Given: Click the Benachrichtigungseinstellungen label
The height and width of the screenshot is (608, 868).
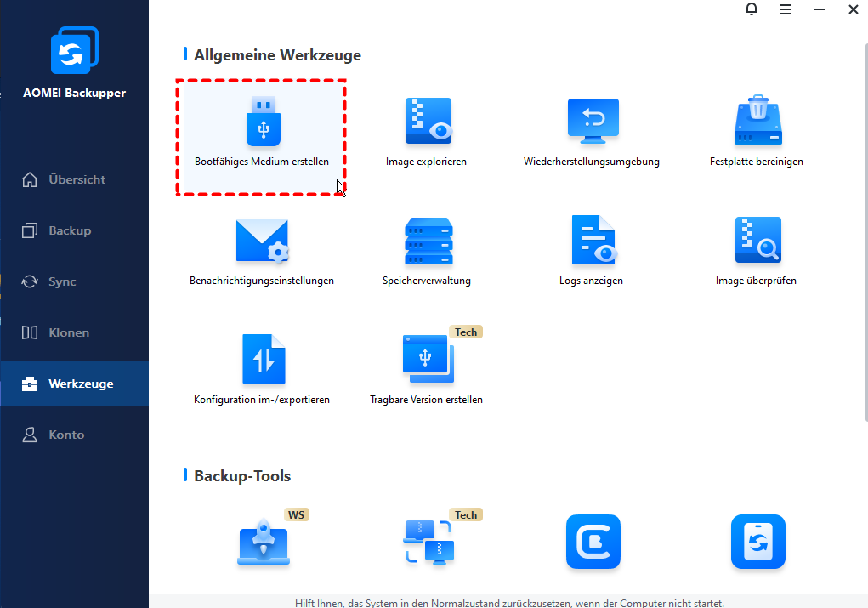Looking at the screenshot, I should click(x=262, y=281).
